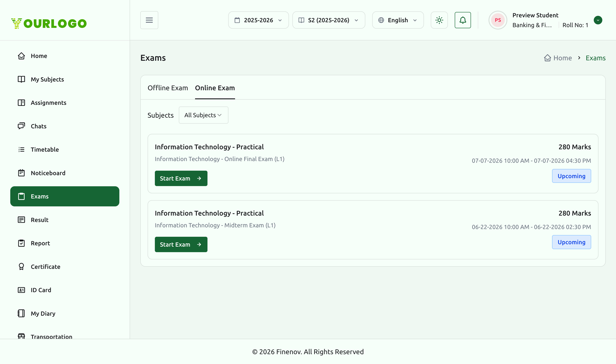Click the Assignments sidebar icon
Image resolution: width=616 pixels, height=364 pixels.
pyautogui.click(x=21, y=102)
